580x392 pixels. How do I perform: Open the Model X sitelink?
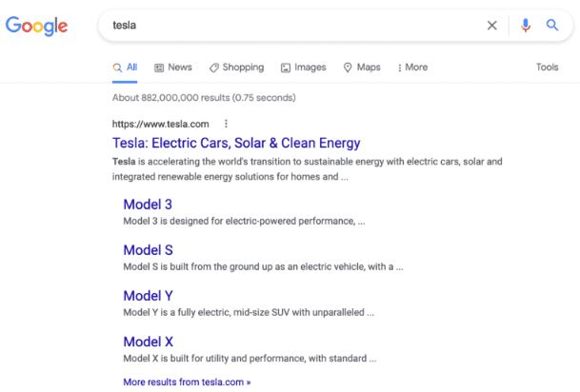click(149, 342)
